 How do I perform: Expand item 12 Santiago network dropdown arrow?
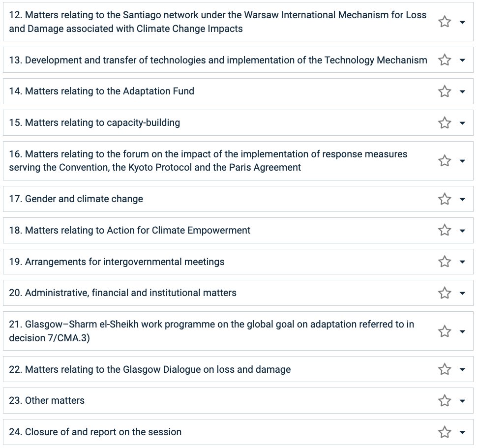coord(462,22)
